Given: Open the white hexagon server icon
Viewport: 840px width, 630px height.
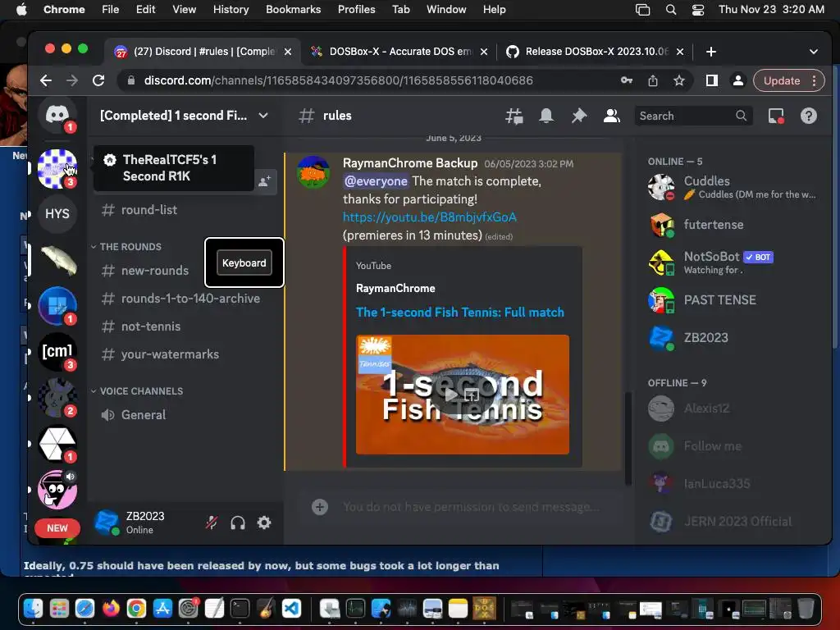Looking at the screenshot, I should 57,444.
